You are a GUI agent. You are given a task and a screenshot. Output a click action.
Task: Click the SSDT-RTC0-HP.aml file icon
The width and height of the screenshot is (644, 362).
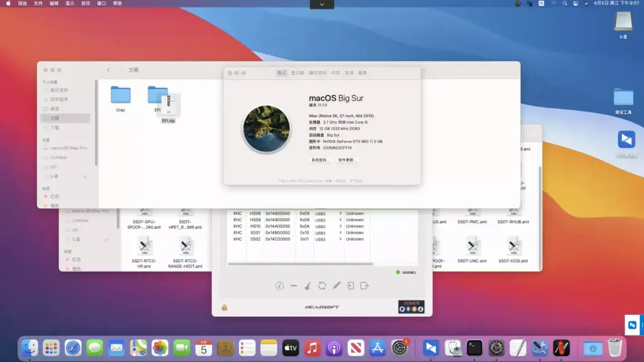coord(144,246)
